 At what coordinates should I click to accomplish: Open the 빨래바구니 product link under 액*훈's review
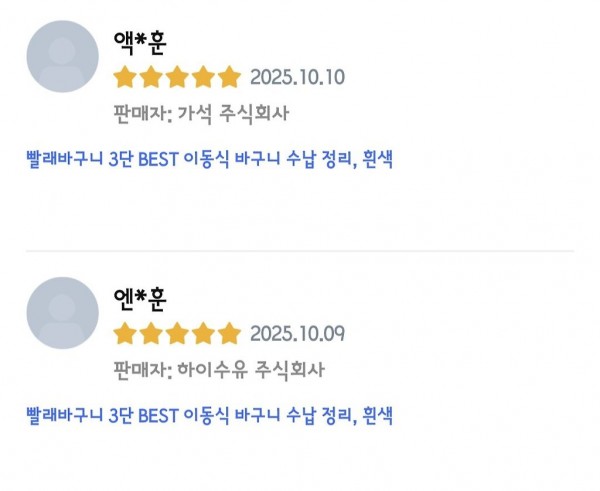208,159
